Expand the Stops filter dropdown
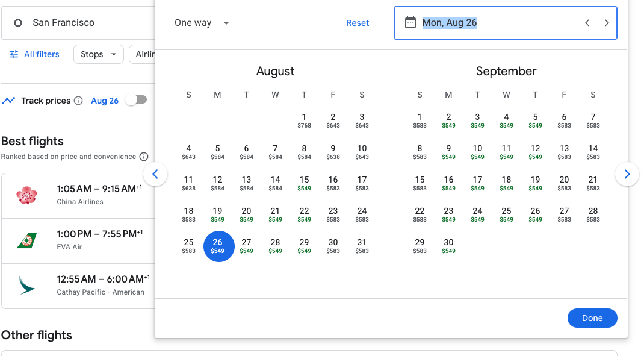644x356 pixels. coord(98,54)
